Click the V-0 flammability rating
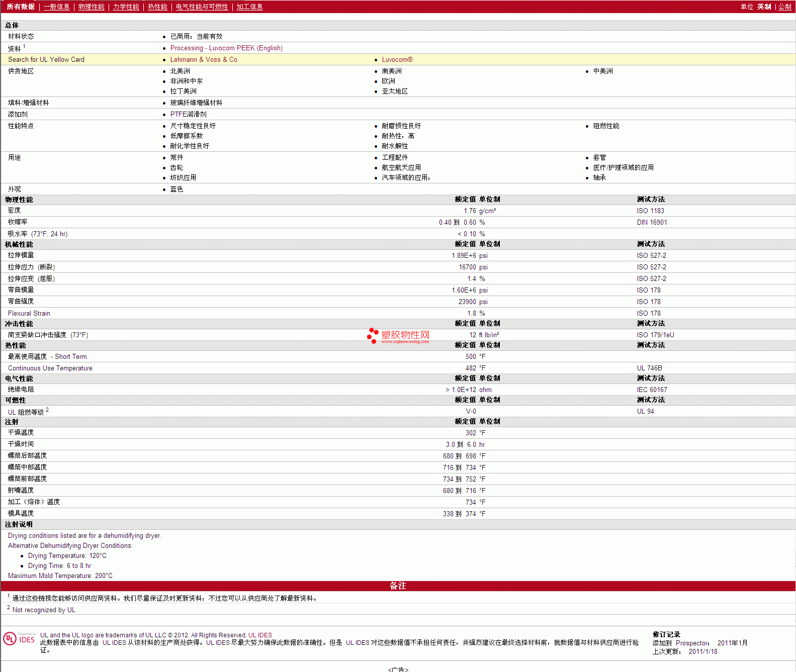Image resolution: width=796 pixels, height=672 pixels. (471, 411)
